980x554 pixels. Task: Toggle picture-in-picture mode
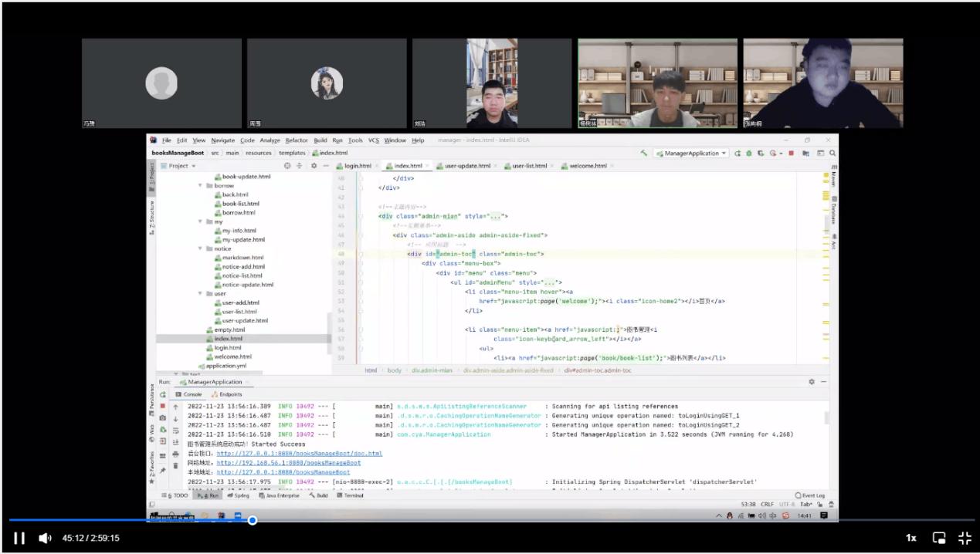click(939, 538)
